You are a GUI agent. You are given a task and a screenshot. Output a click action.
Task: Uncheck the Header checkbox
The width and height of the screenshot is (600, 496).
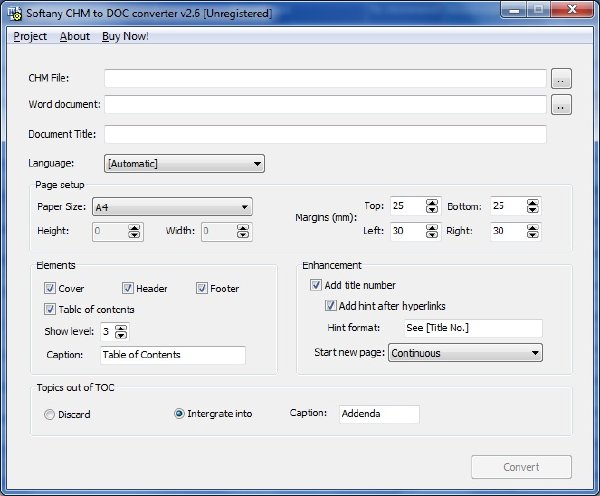click(128, 288)
